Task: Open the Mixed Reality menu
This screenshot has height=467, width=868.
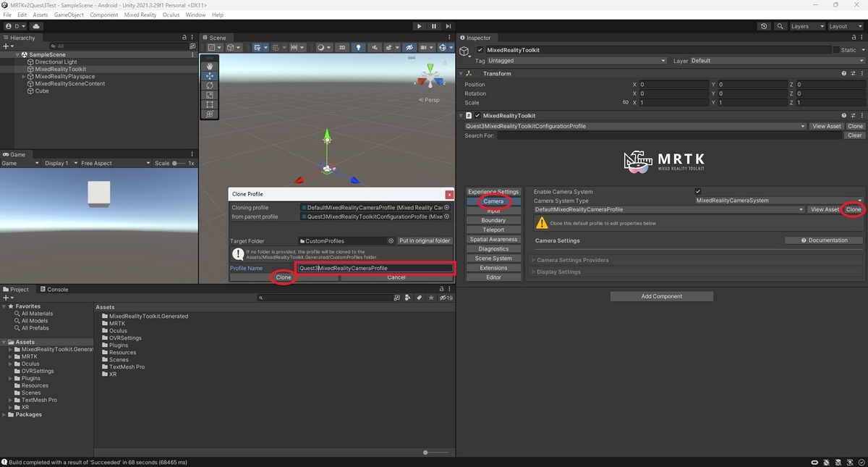Action: click(140, 14)
